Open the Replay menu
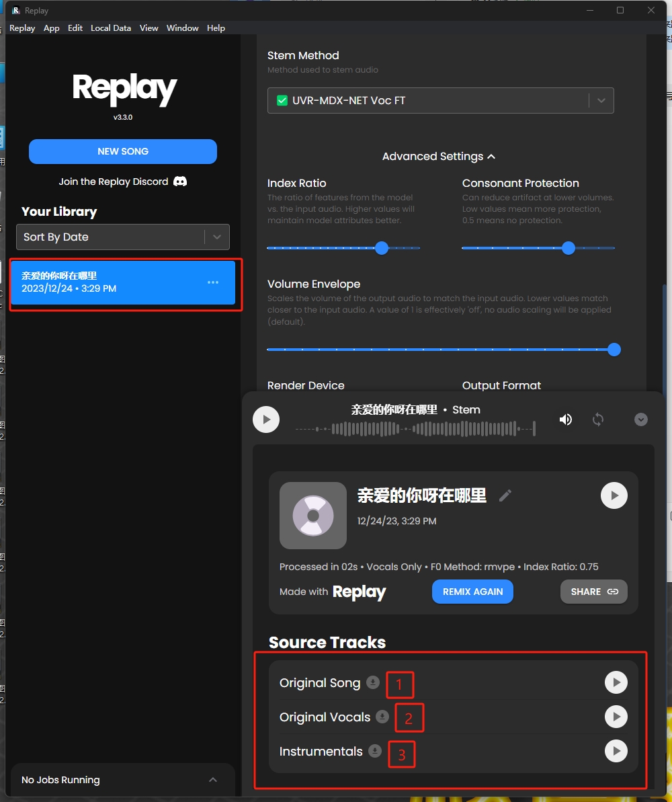 tap(22, 28)
